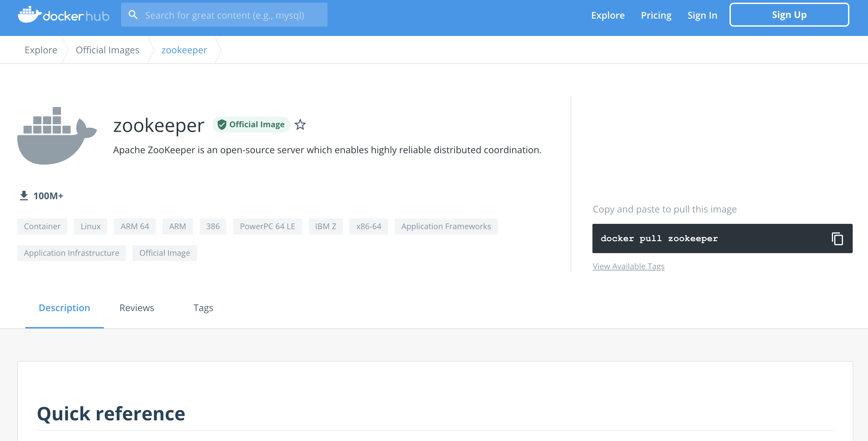This screenshot has width=868, height=441.
Task: Click 'Copy and paste to pull this image'
Action: 664,210
